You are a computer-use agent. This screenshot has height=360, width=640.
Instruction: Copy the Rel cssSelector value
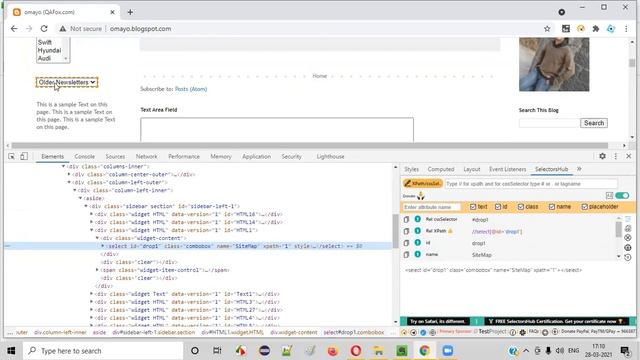[406, 220]
